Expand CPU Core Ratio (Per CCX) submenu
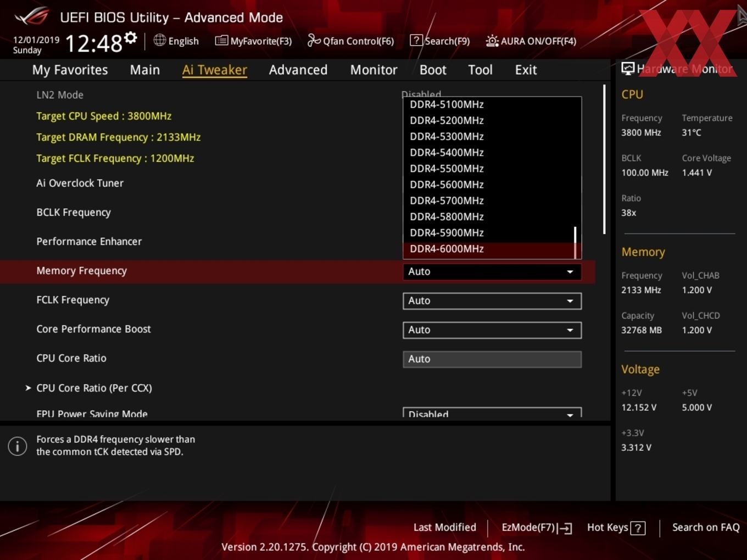The image size is (747, 560). point(94,388)
